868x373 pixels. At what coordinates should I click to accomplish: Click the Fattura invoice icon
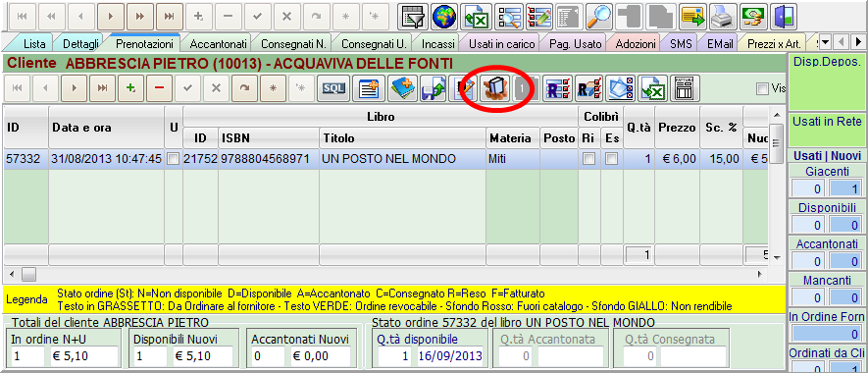[x=685, y=88]
